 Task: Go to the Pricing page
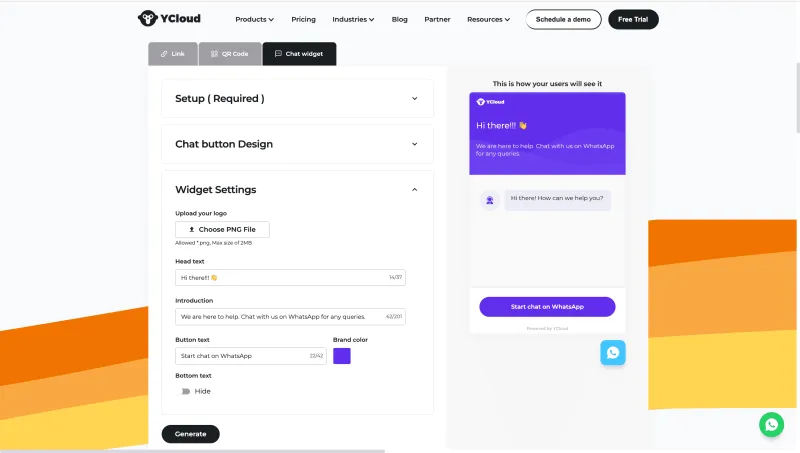[303, 19]
